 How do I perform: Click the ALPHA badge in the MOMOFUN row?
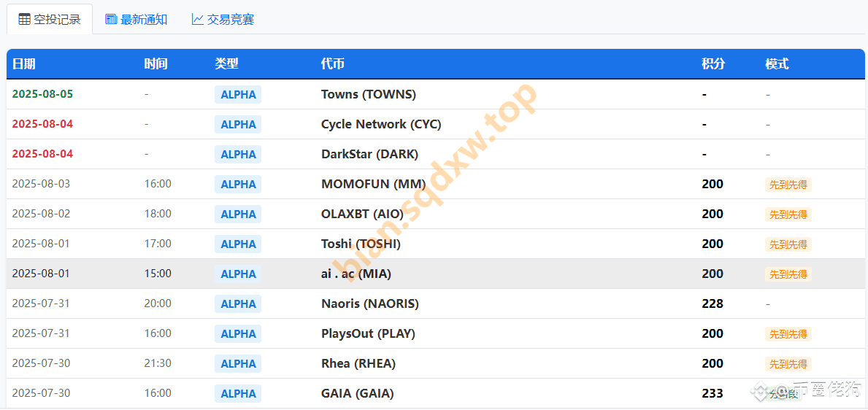pos(238,185)
